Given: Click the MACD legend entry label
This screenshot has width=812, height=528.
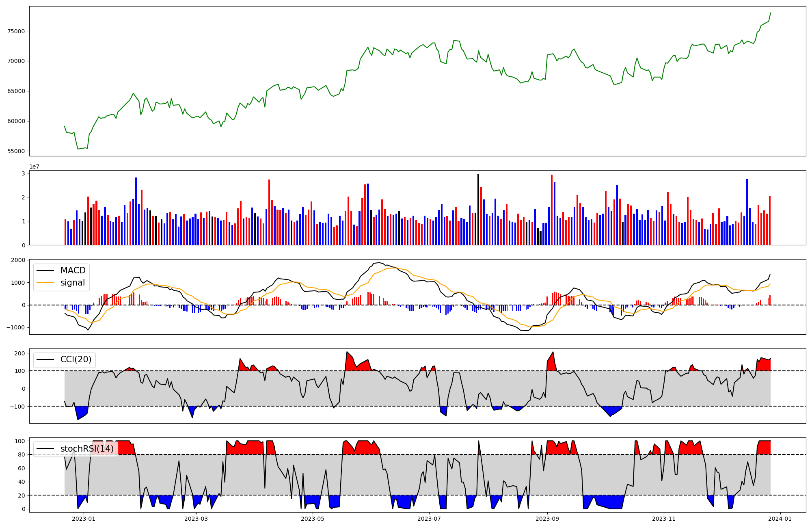Looking at the screenshot, I should (73, 270).
